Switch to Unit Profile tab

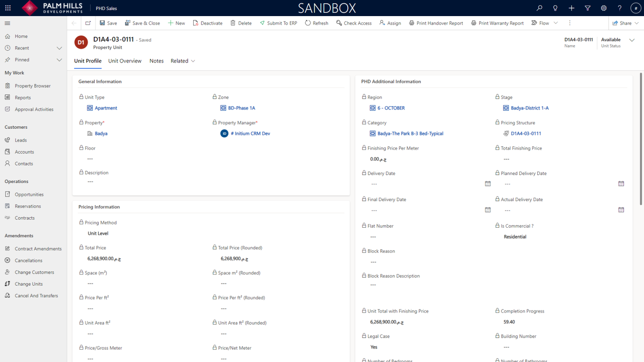(88, 61)
